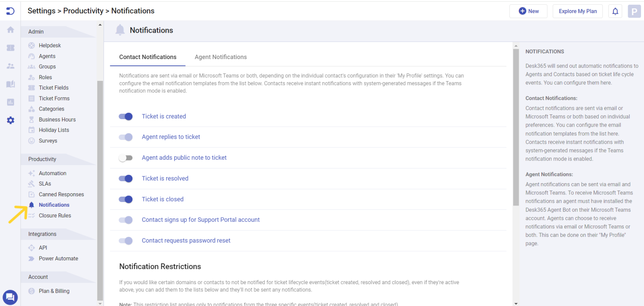Open the profile avatar marked P
Image resolution: width=644 pixels, height=306 pixels.
[634, 11]
